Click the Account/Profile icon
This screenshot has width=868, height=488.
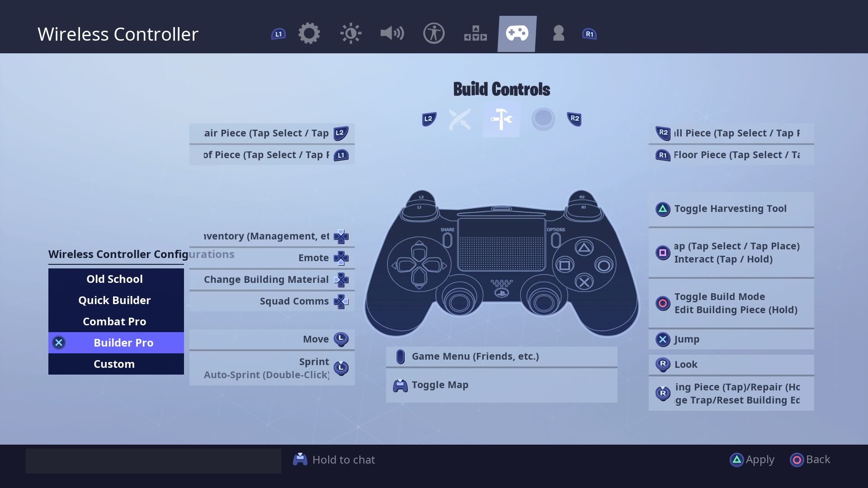coord(557,33)
